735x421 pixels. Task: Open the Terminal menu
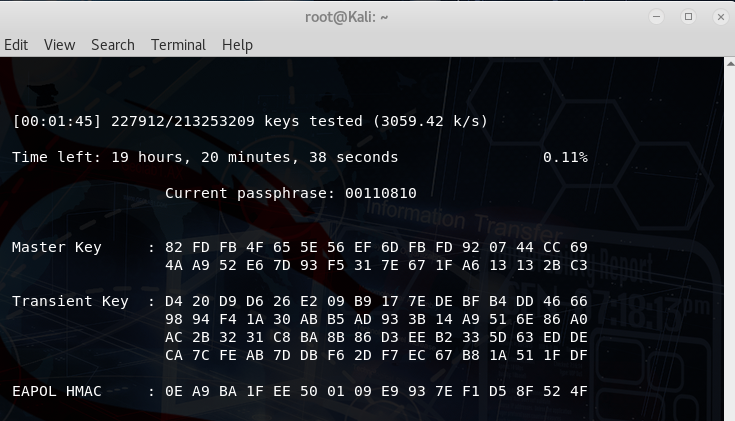point(178,45)
